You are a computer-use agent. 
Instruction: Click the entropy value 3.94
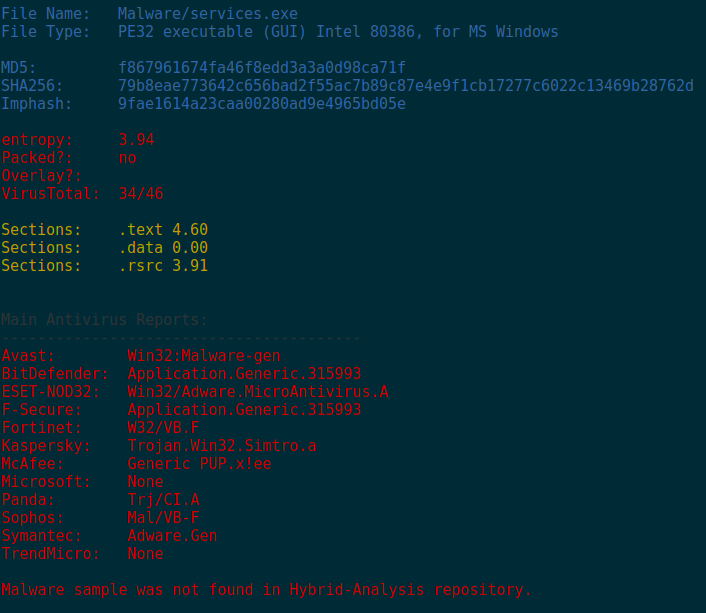(x=136, y=140)
